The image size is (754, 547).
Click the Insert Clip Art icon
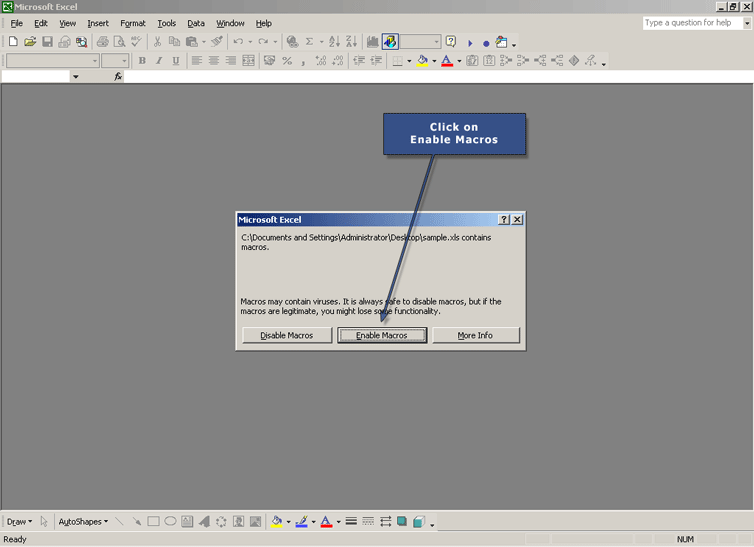tap(239, 522)
